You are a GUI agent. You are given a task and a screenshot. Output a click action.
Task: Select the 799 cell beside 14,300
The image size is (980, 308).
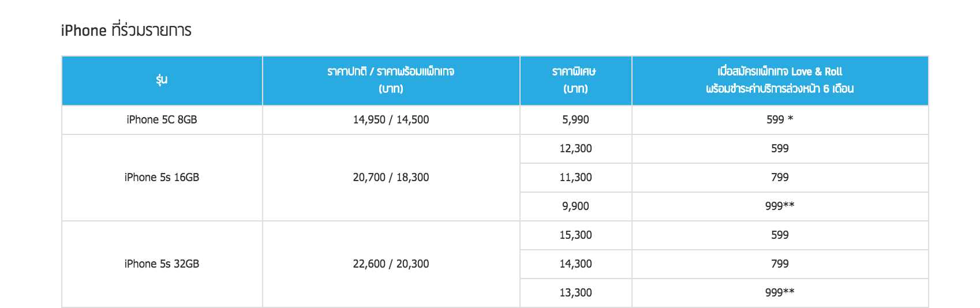[780, 264]
